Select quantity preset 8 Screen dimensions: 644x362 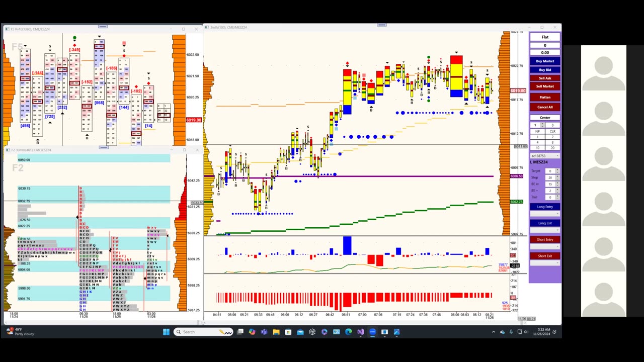552,142
